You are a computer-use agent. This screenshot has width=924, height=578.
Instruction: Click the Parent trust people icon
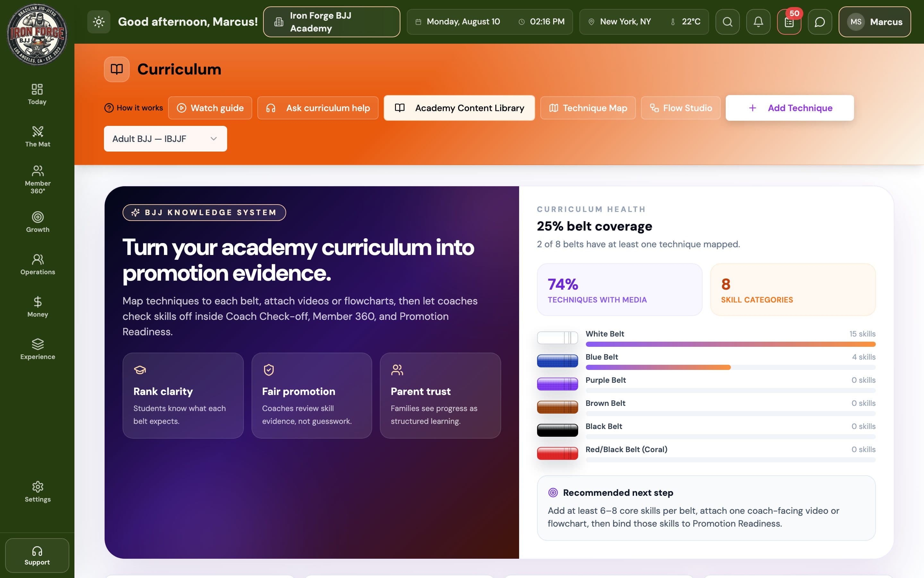point(397,370)
